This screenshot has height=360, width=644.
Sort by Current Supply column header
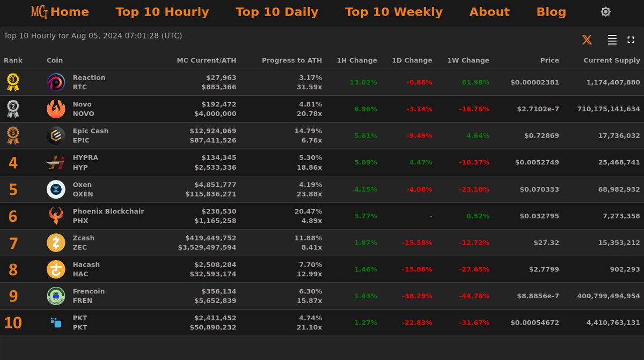point(612,61)
